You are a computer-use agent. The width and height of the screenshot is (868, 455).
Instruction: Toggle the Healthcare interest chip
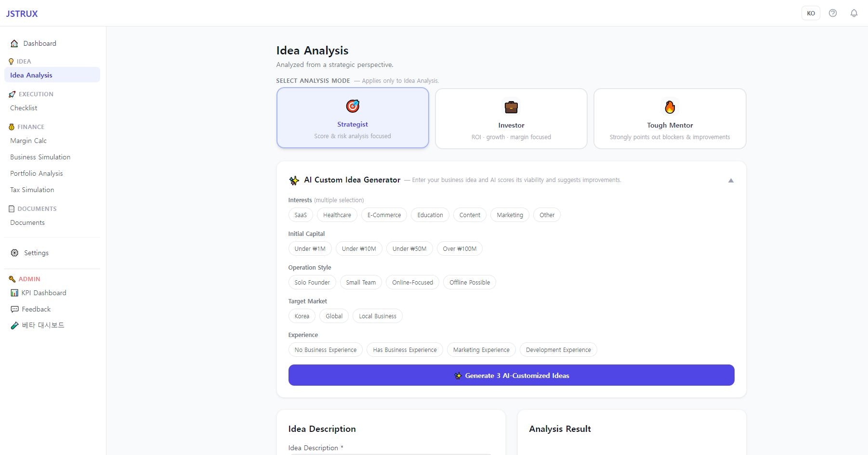[x=337, y=215]
